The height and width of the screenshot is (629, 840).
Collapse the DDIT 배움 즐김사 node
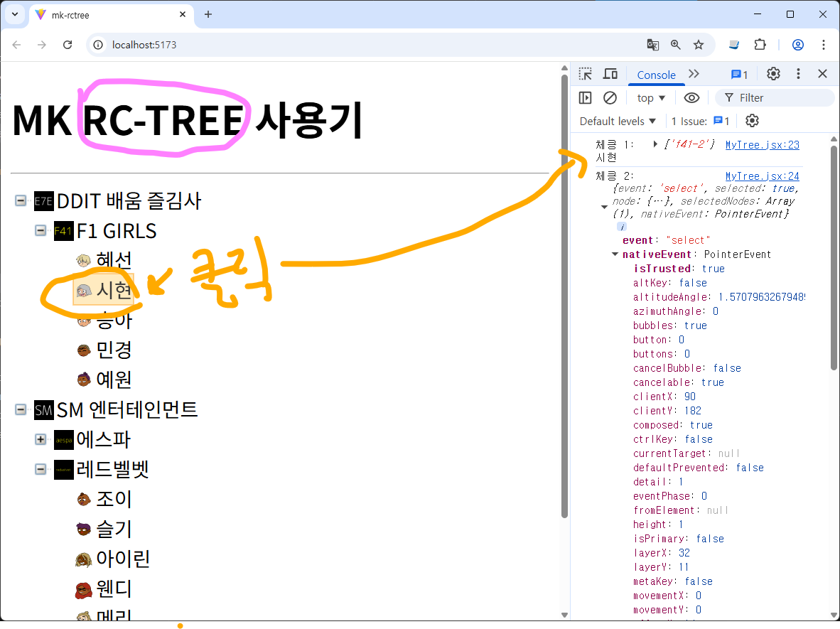tap(21, 201)
